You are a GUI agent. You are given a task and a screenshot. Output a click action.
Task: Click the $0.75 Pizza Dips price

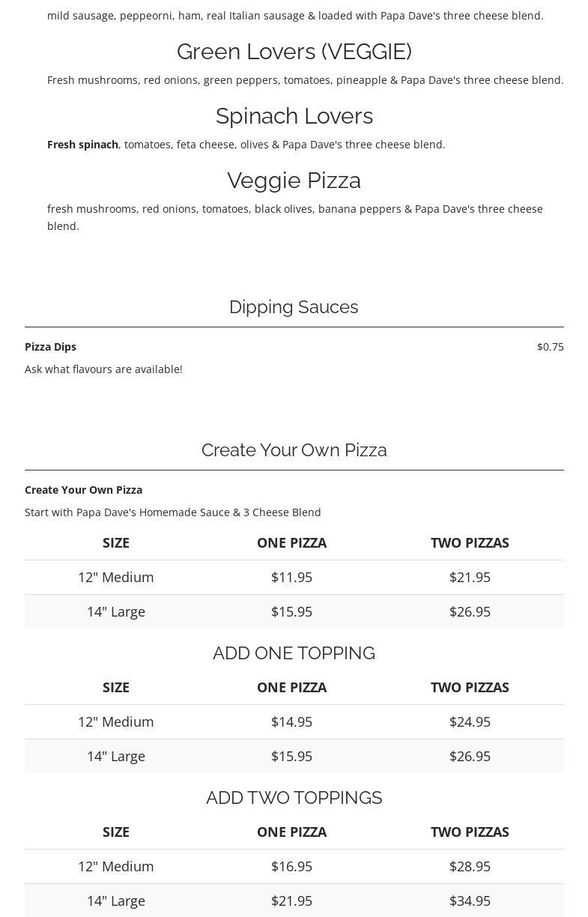[x=550, y=347]
